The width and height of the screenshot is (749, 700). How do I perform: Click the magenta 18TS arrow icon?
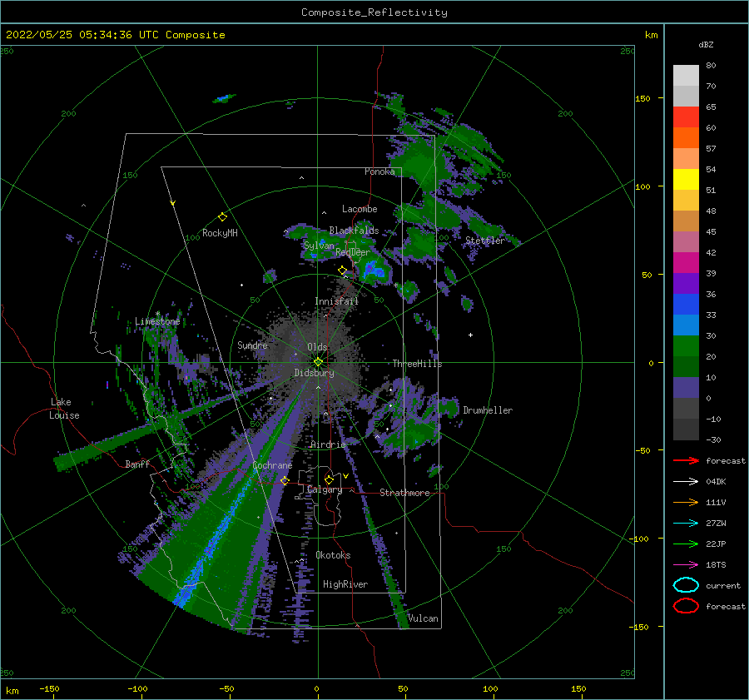(x=686, y=565)
